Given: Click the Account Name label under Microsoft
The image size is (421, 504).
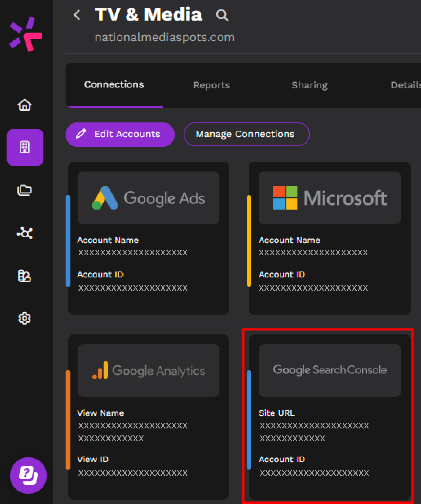Looking at the screenshot, I should click(x=289, y=240).
